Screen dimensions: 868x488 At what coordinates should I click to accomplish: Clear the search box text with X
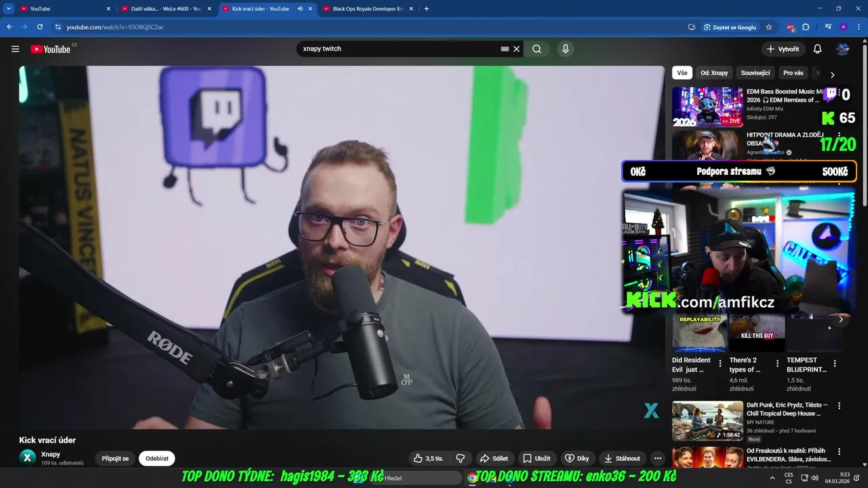516,49
